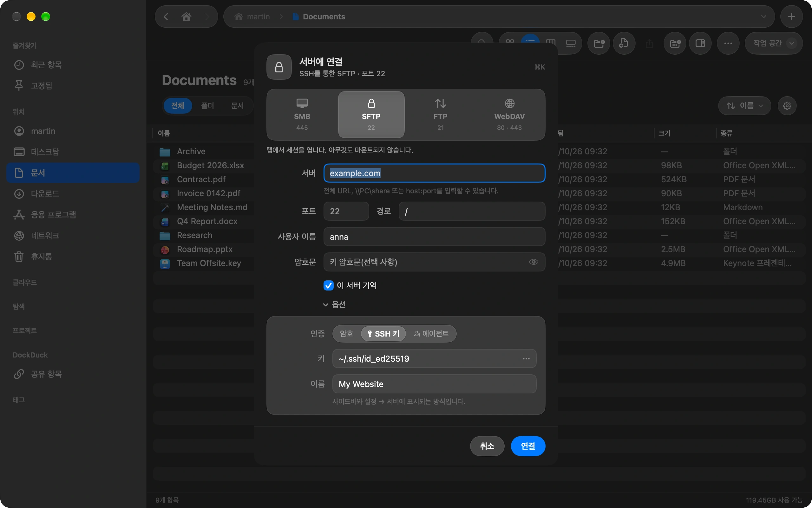Add a new tab with plus button
Image resolution: width=812 pixels, height=508 pixels.
coord(791,17)
